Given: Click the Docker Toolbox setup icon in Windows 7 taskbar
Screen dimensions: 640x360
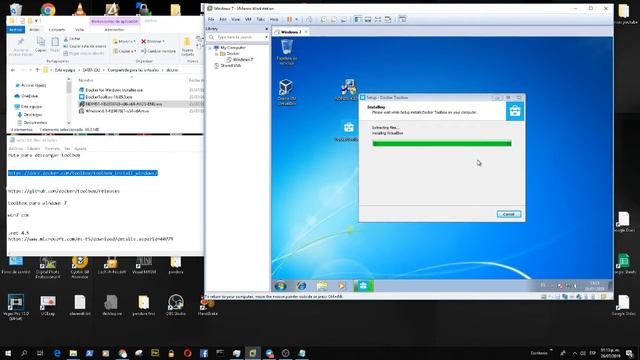Looking at the screenshot, I should pyautogui.click(x=363, y=286).
